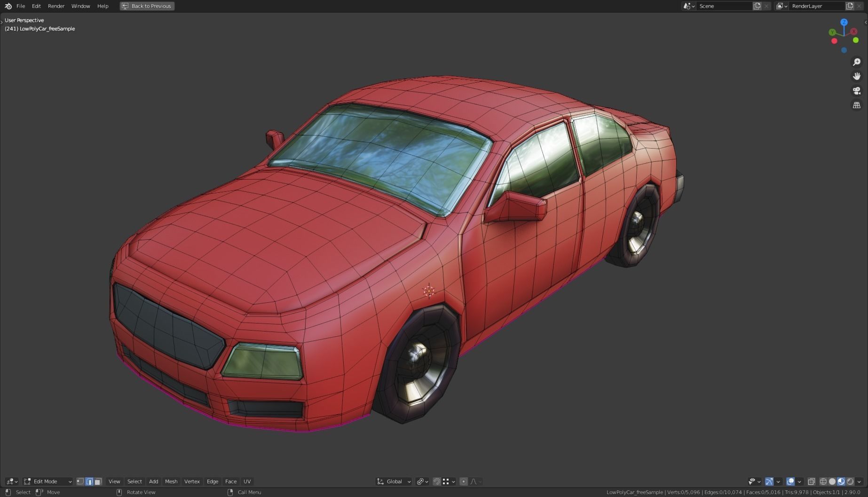This screenshot has height=497, width=868.
Task: Activate Rendered viewport shading
Action: 850,481
